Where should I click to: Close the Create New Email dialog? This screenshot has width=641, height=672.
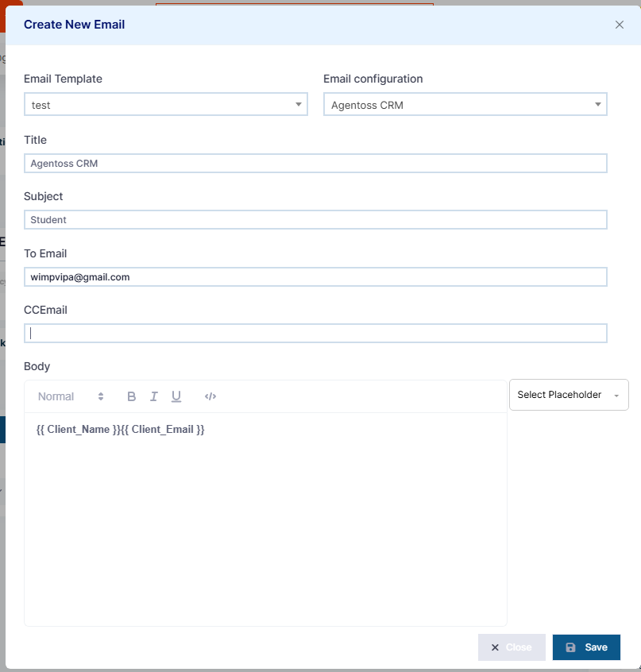click(x=619, y=25)
